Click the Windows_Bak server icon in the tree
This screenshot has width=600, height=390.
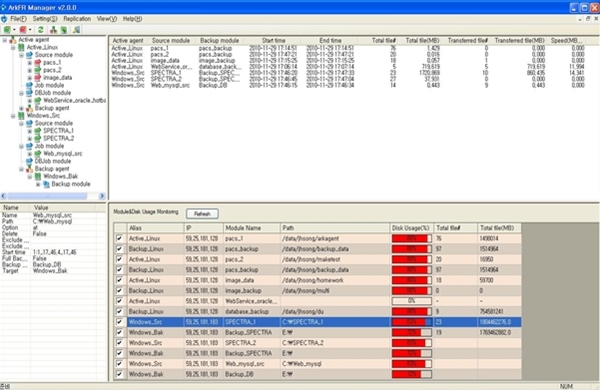[38, 176]
